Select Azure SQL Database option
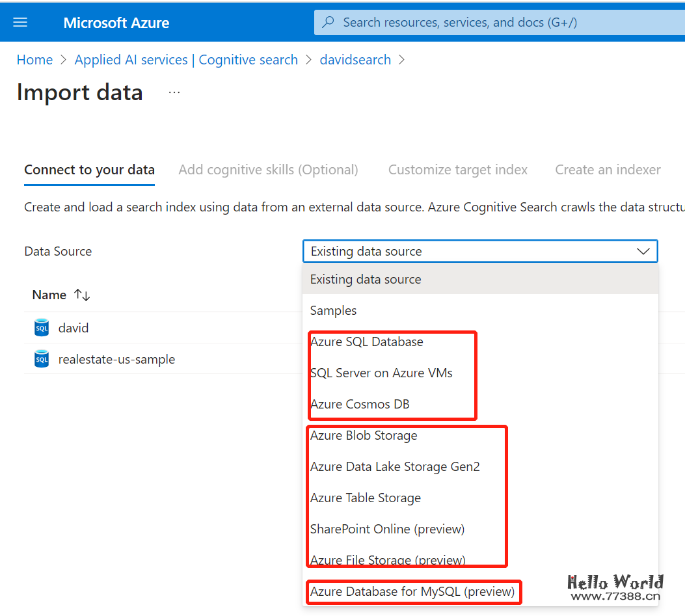Screen dimensions: 685x616 (x=366, y=342)
